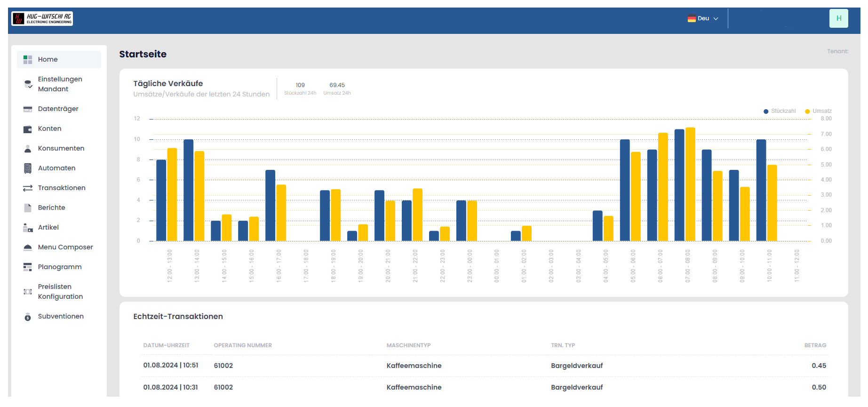
Task: Open Einstellungen Mandant settings page
Action: (x=60, y=84)
